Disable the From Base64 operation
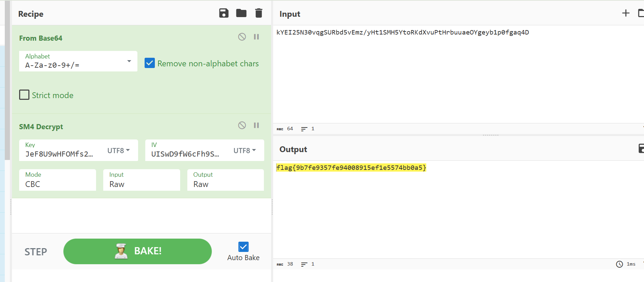 (x=242, y=37)
